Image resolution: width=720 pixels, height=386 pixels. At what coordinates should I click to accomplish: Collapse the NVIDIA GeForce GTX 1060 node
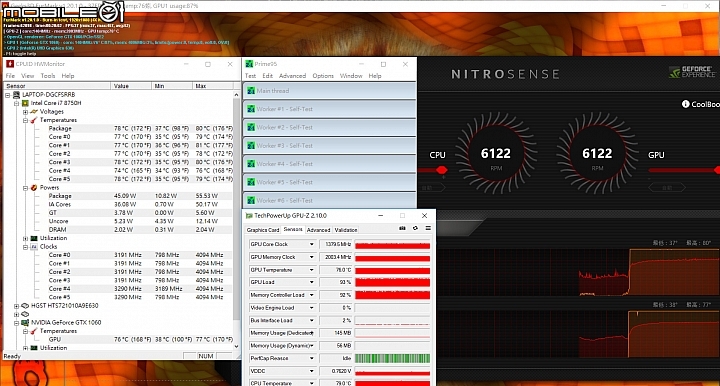coord(17,323)
